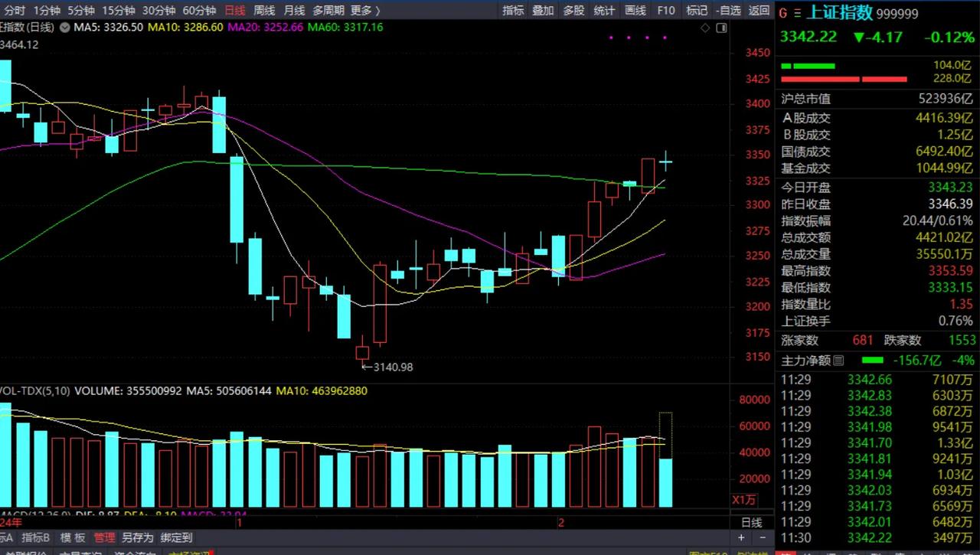The width and height of the screenshot is (980, 555).
Task: Open the F10 company info
Action: click(666, 10)
